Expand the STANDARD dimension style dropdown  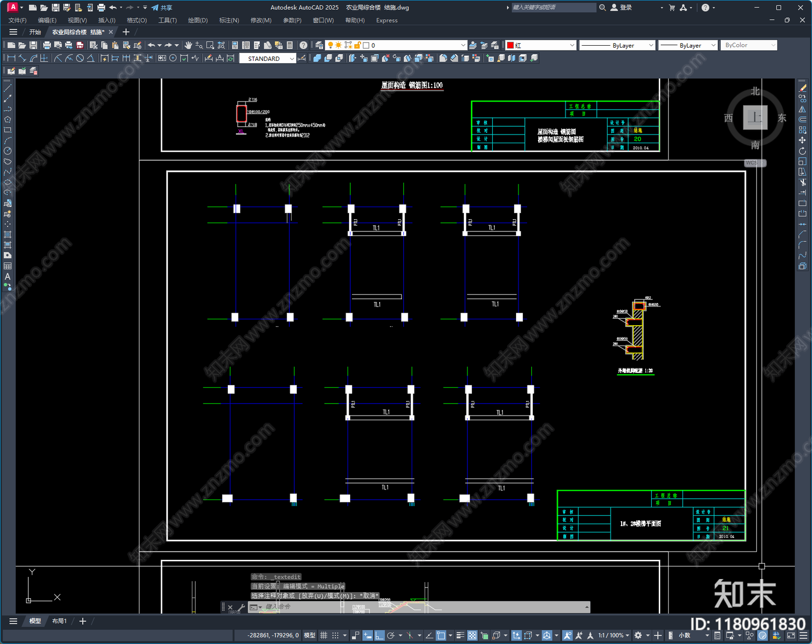[x=292, y=59]
